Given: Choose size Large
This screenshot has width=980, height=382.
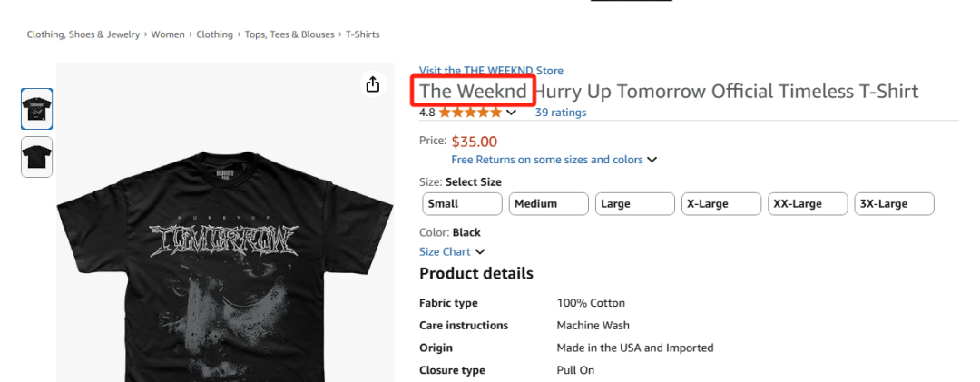Looking at the screenshot, I should (634, 204).
